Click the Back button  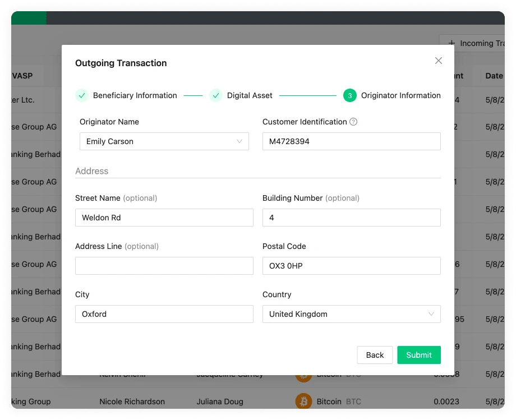point(375,355)
